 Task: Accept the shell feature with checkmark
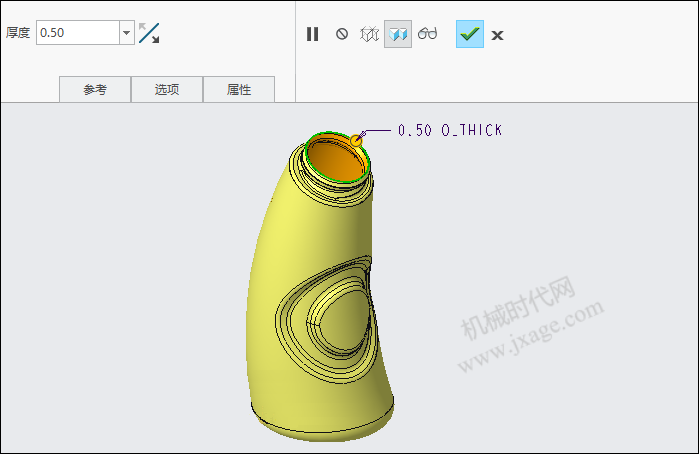coord(470,34)
